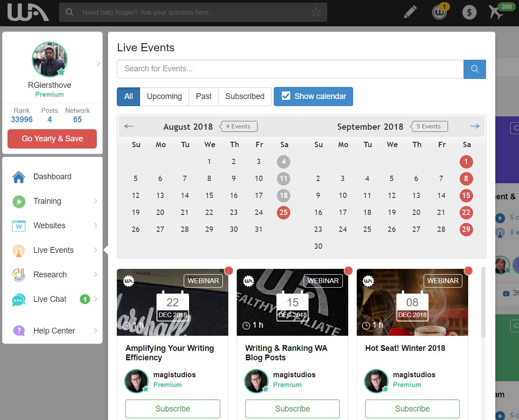
Task: Click the dollar sign icon in header
Action: pos(470,12)
